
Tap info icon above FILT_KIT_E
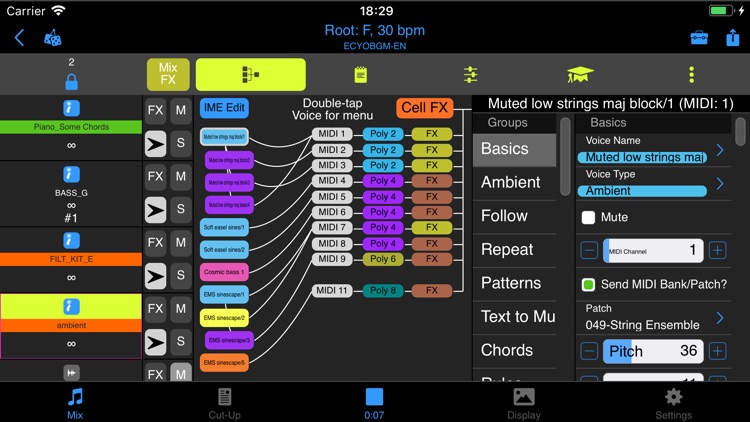(x=71, y=240)
